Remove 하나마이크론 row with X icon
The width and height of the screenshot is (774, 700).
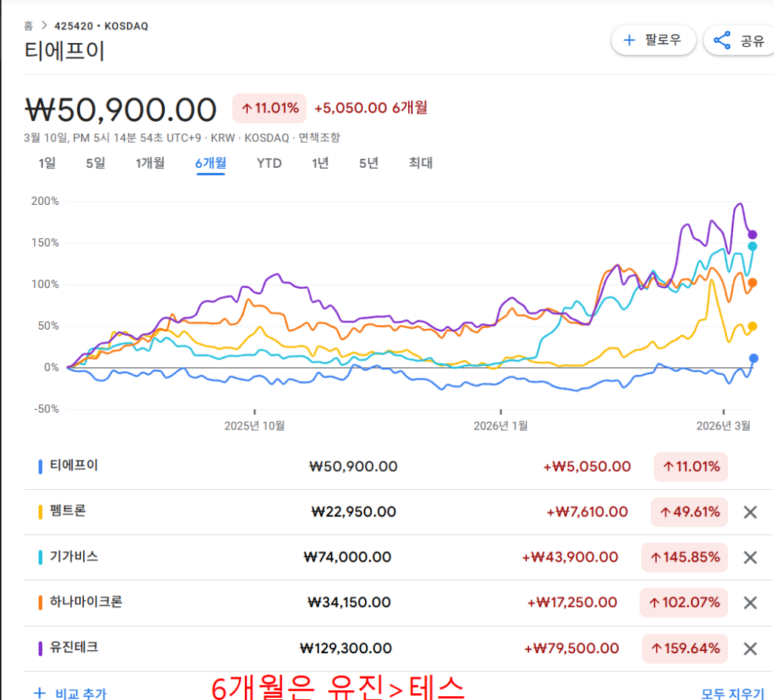click(x=750, y=603)
